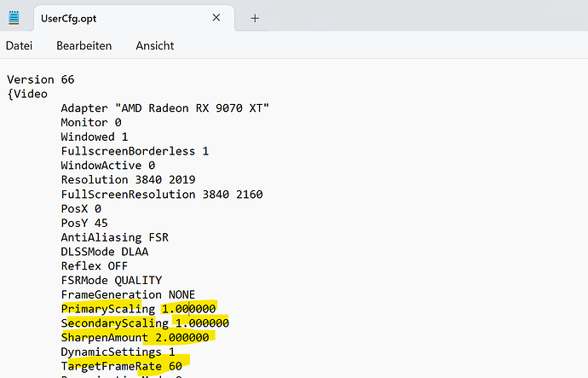
Task: Click the '{Video' line
Action: [x=27, y=94]
